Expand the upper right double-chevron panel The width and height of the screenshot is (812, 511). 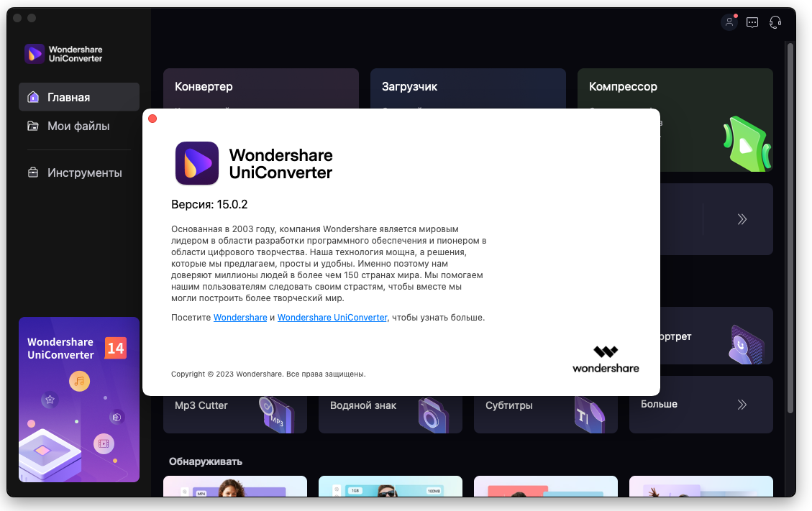pos(742,219)
